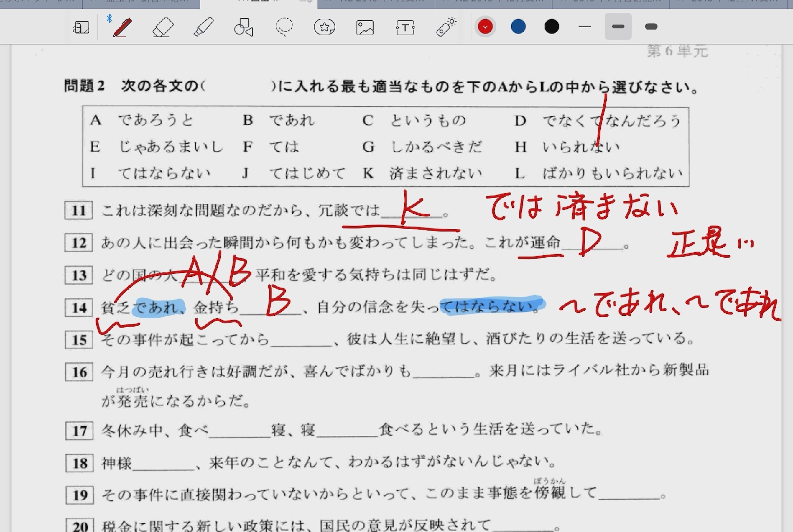Click the blank after 喜んでばかりも

click(x=443, y=373)
